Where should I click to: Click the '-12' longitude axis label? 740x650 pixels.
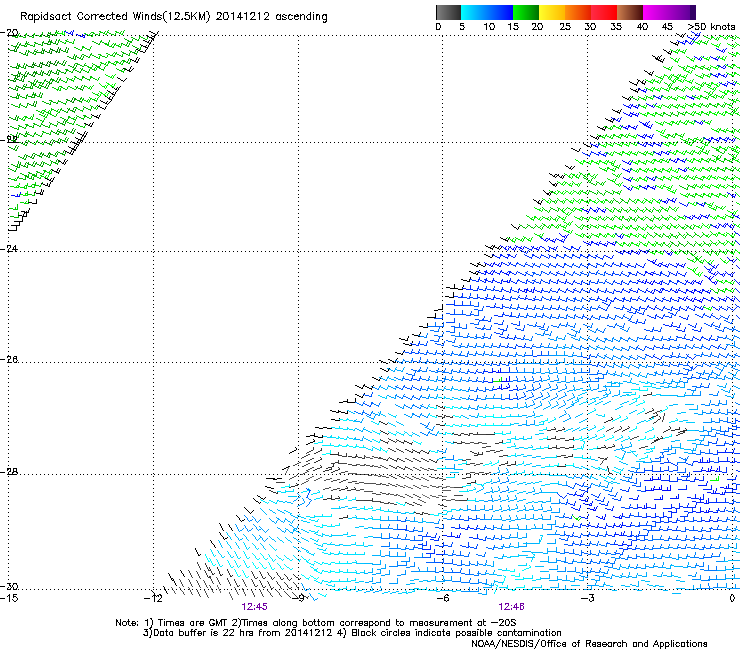coord(153,598)
